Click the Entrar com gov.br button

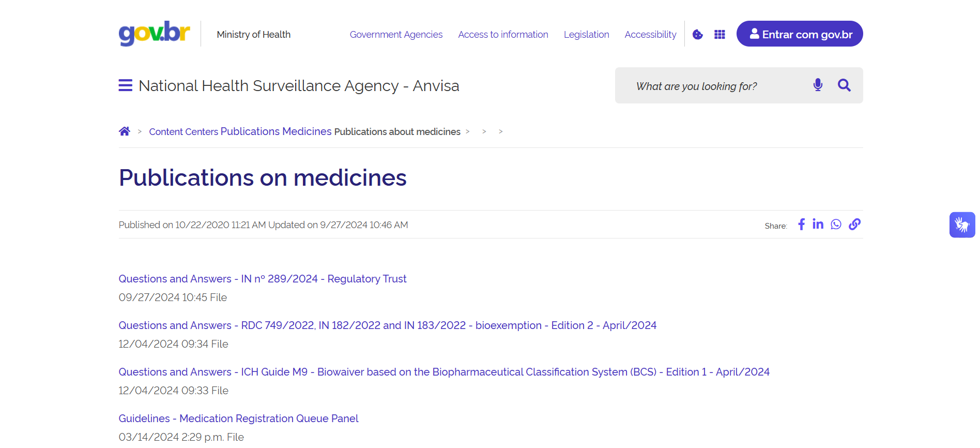pyautogui.click(x=799, y=34)
